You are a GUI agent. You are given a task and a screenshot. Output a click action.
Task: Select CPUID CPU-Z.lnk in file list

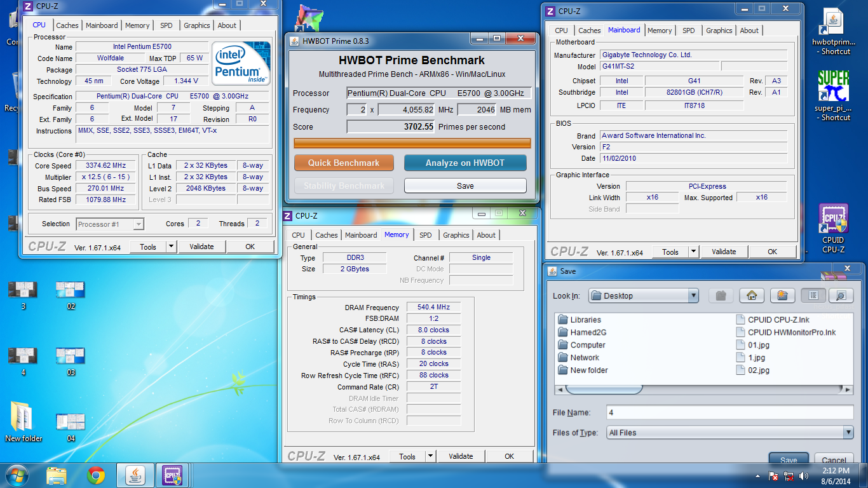(x=773, y=320)
